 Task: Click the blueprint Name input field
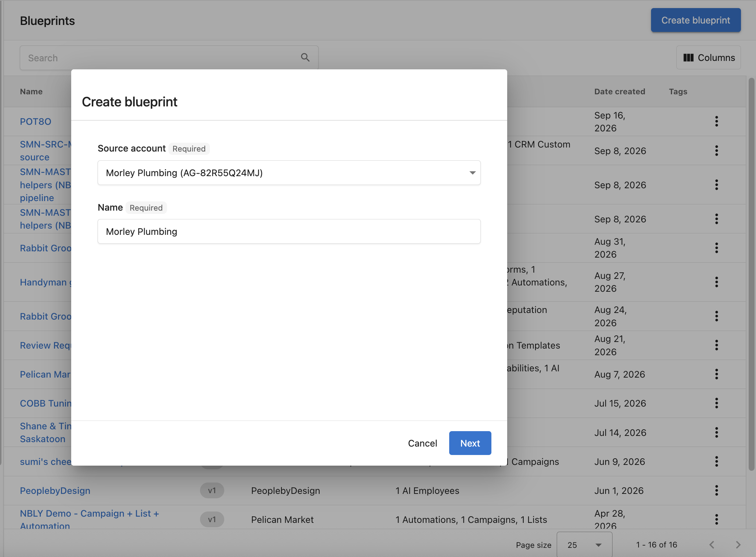pos(289,232)
